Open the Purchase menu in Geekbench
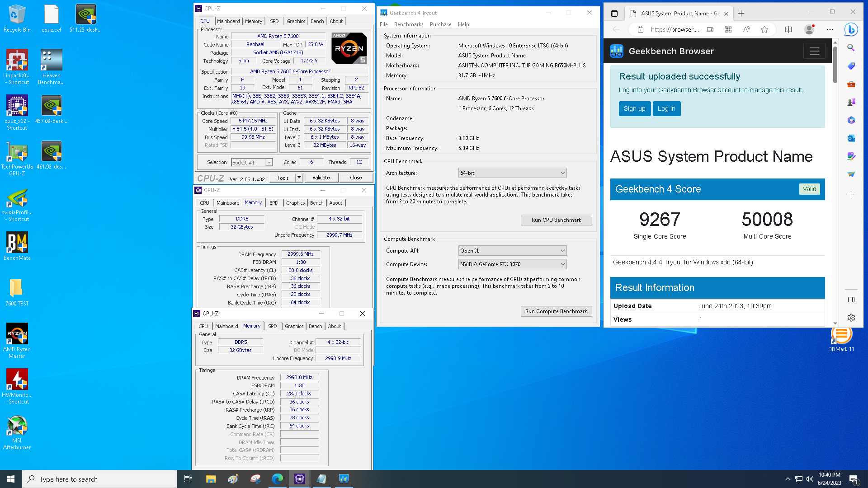The width and height of the screenshot is (868, 488). coord(440,24)
